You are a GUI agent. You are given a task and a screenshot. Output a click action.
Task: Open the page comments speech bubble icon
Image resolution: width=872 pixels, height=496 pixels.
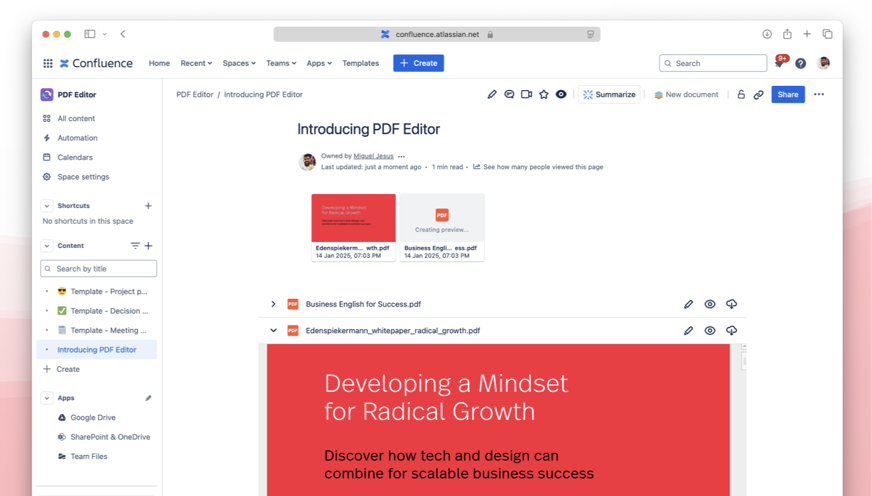(509, 95)
